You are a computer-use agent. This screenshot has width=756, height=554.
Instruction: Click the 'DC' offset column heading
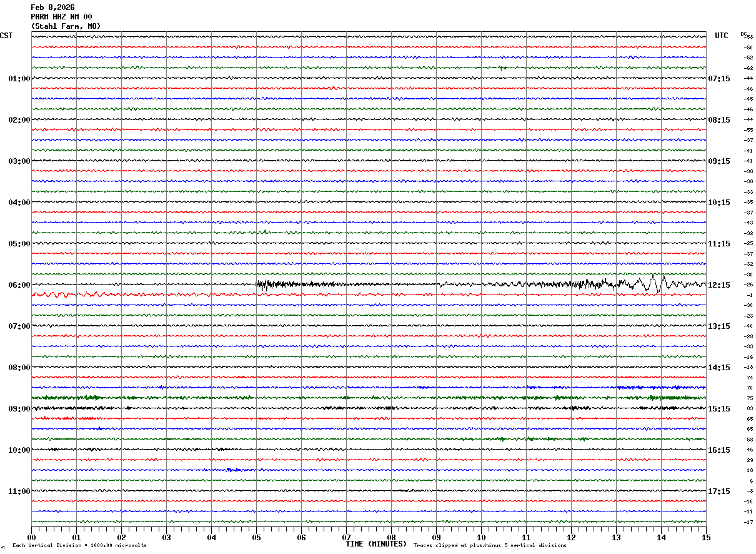[744, 34]
